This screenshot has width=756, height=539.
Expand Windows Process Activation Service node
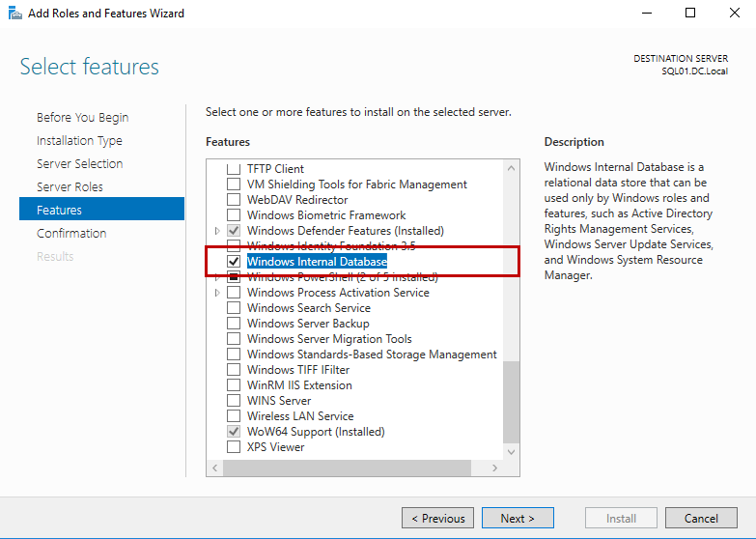(x=217, y=293)
